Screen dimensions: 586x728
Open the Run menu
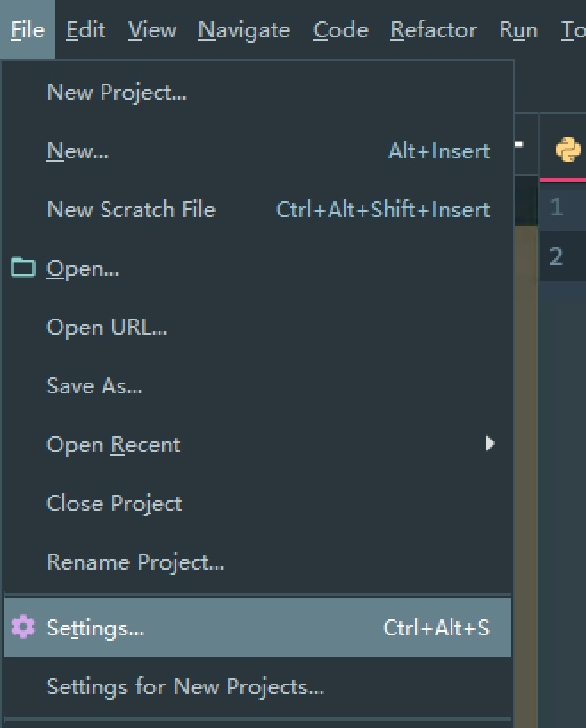click(x=517, y=30)
